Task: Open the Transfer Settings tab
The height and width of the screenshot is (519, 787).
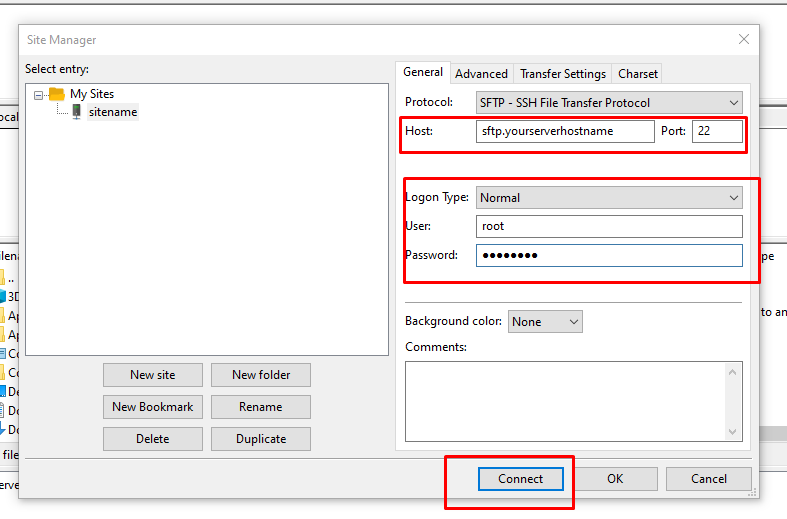Action: (563, 74)
